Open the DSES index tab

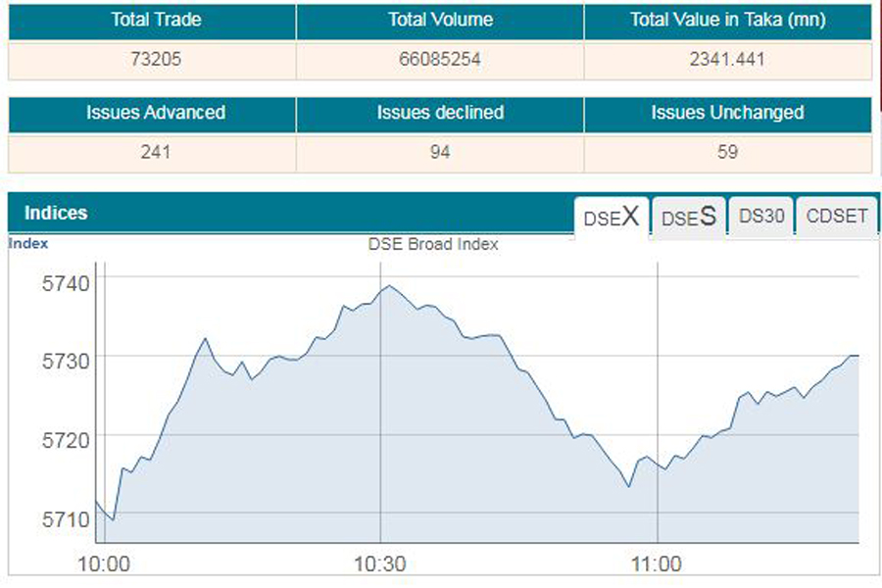(688, 218)
